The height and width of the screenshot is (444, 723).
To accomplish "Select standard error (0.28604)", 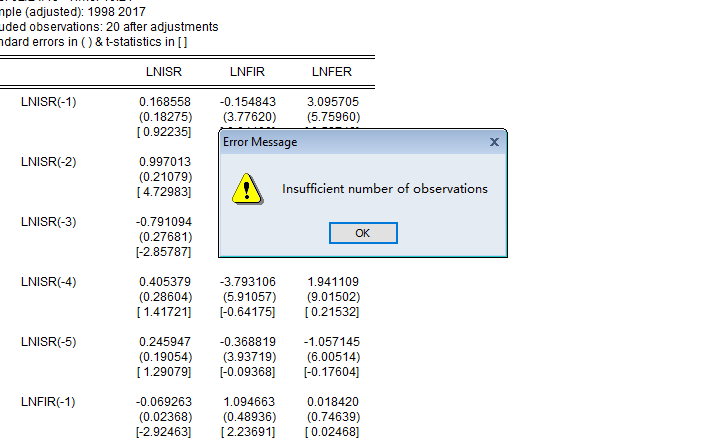I will (x=165, y=296).
